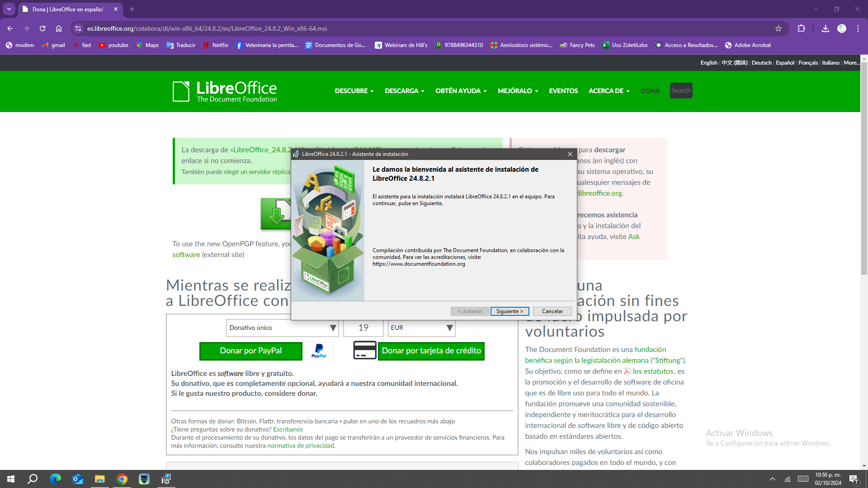Click the LibreOffice logo on the website

pyautogui.click(x=225, y=91)
